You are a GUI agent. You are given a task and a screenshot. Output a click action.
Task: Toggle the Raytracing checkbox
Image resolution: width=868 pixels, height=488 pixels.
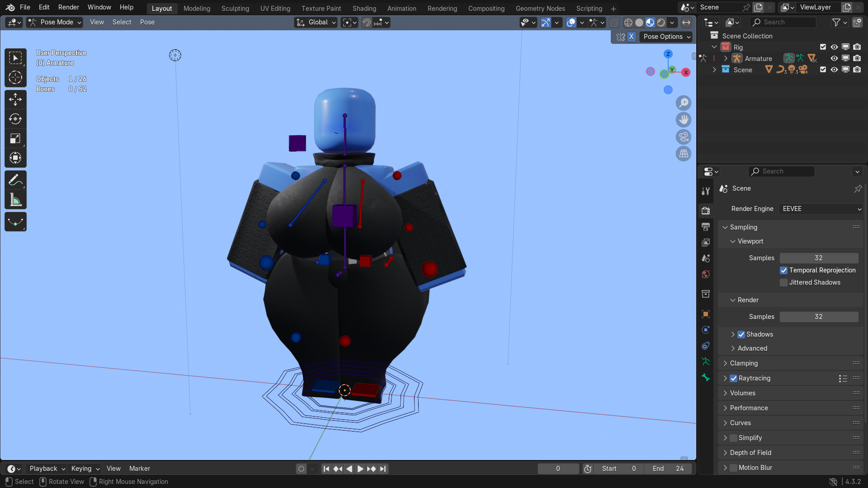733,378
